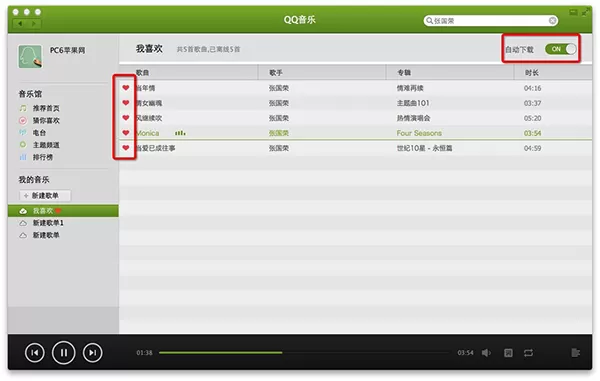Open album 情难再续
Screen dimensions: 600x381
tap(410, 88)
